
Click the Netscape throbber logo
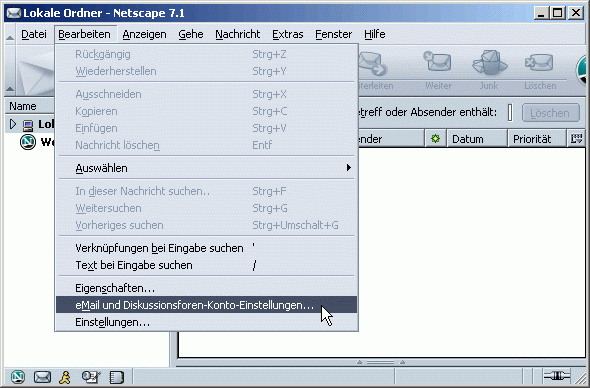582,70
